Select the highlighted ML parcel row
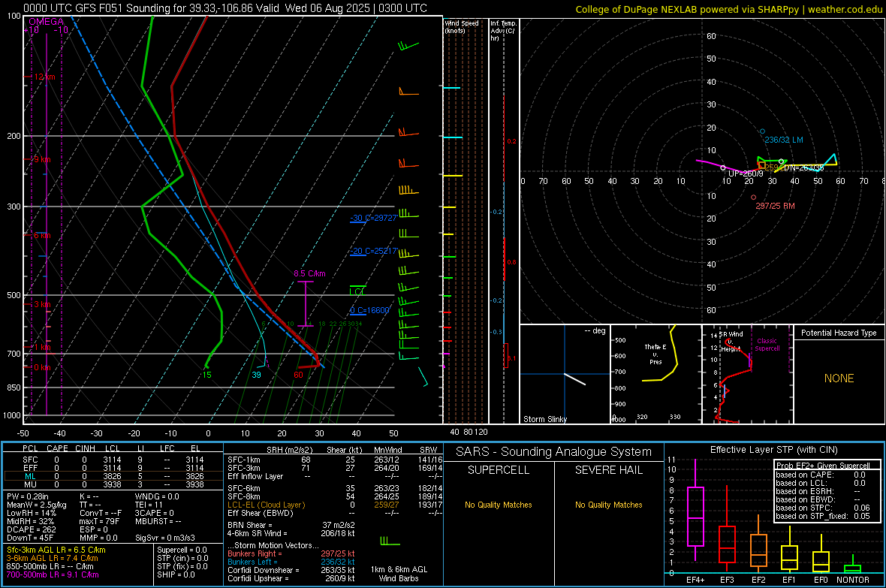This screenshot has width=886, height=588. point(113,476)
